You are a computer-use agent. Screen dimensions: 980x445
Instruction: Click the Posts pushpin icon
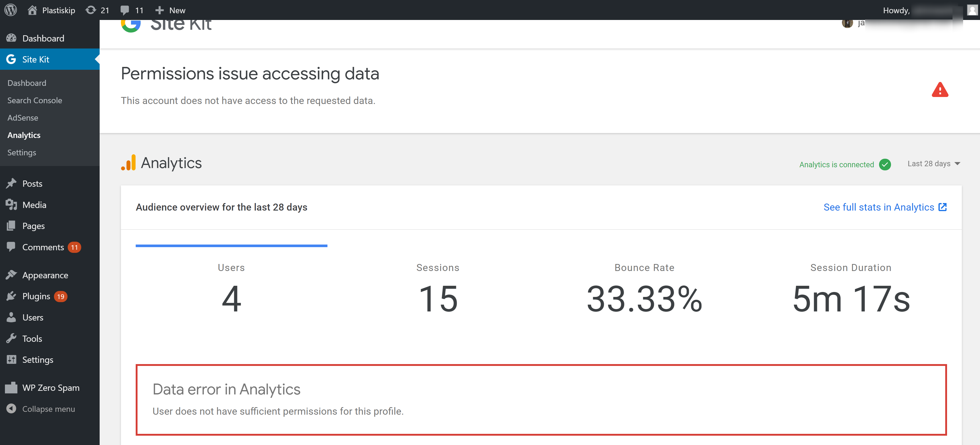click(x=11, y=183)
